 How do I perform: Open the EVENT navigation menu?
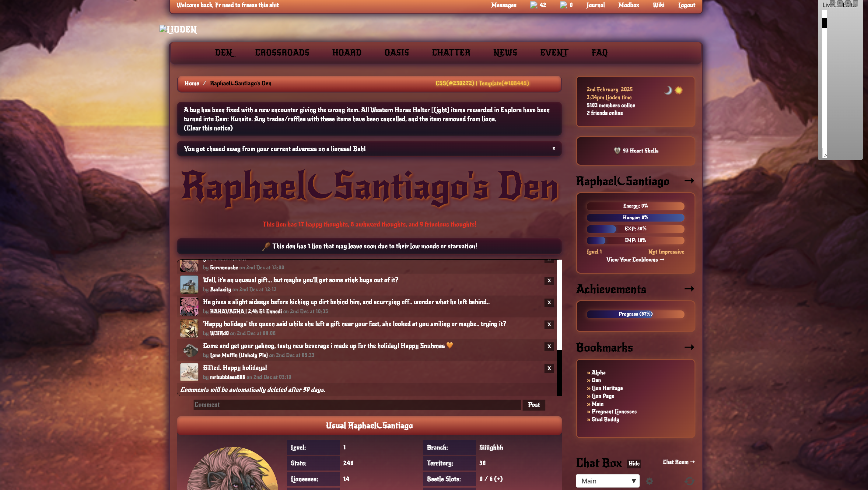pos(554,53)
